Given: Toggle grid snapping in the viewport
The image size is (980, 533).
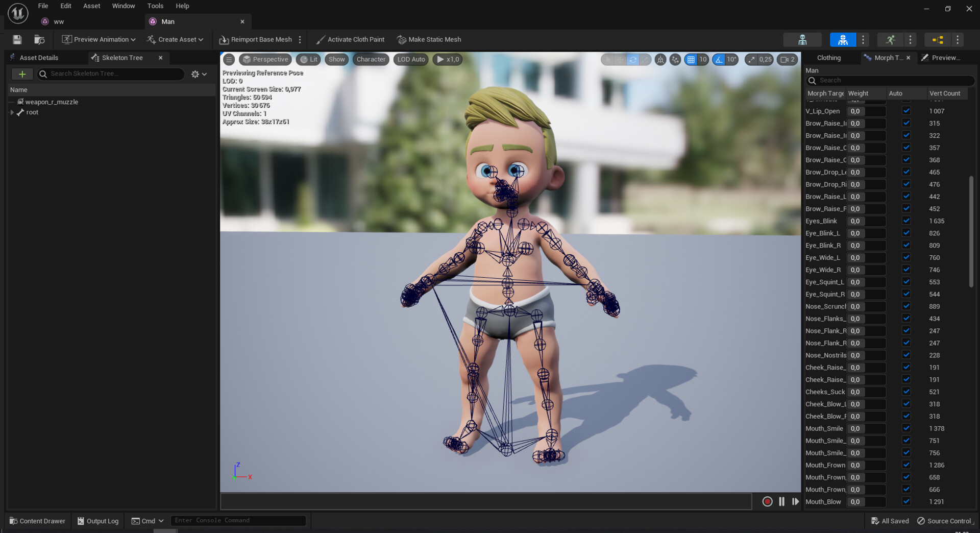Looking at the screenshot, I should (x=691, y=59).
